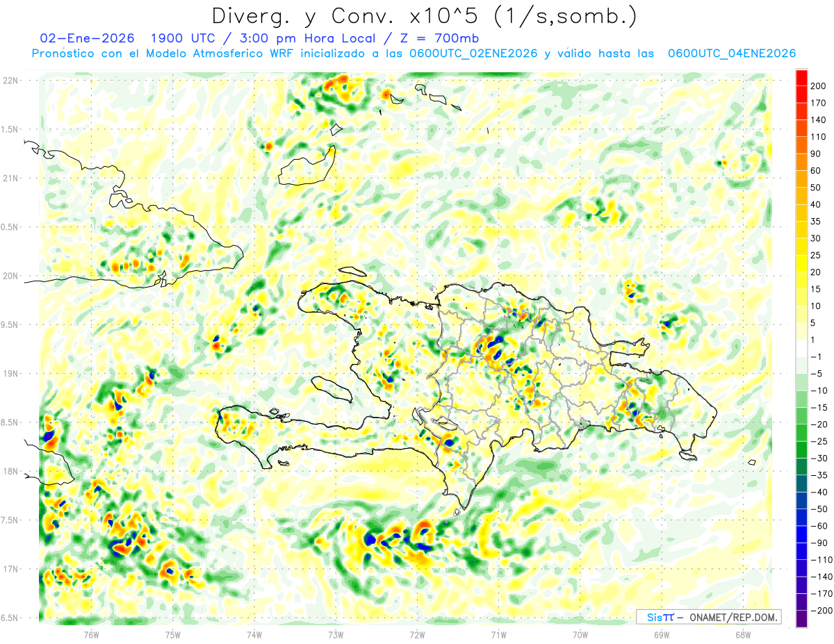Click the '71W' longitude label

(x=498, y=634)
